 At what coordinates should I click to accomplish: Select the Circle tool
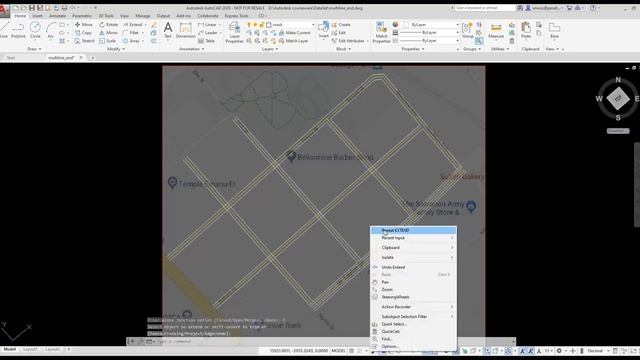(x=35, y=31)
